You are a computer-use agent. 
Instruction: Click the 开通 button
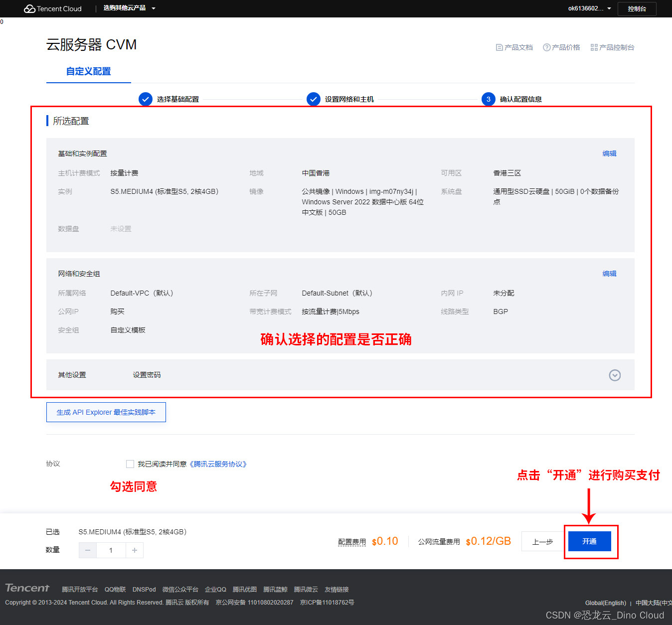tap(590, 541)
